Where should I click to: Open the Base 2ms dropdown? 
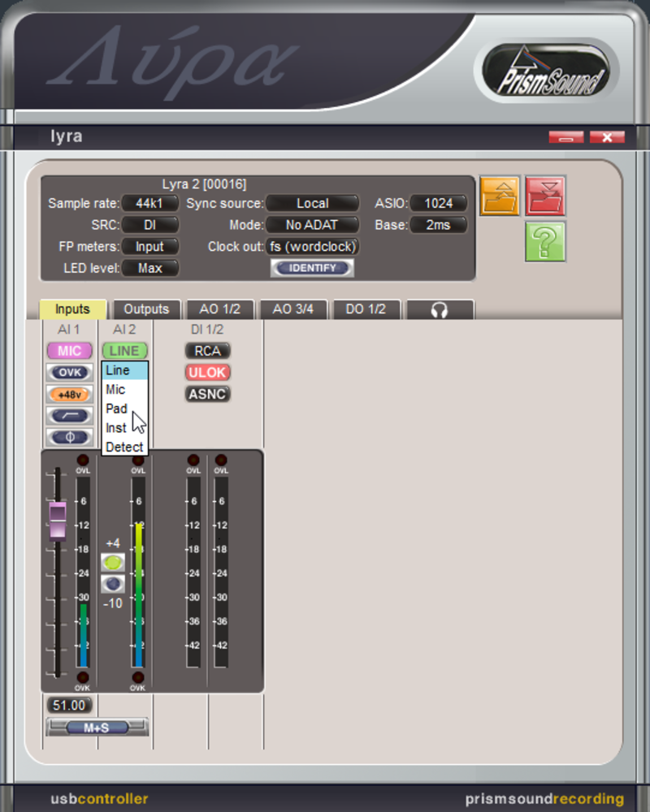439,225
